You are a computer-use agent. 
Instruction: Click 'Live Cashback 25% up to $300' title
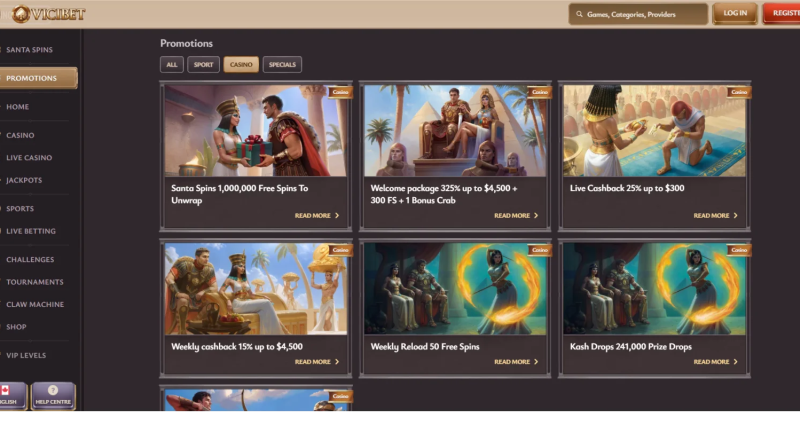click(x=627, y=188)
